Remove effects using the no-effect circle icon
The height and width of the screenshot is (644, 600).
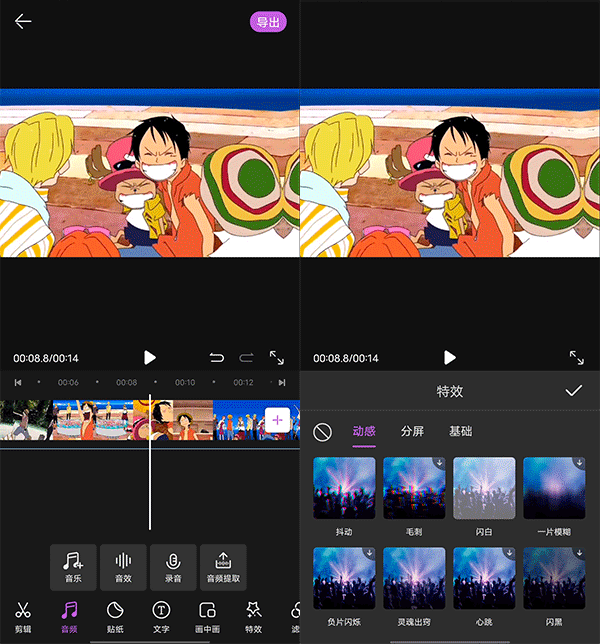pyautogui.click(x=322, y=432)
